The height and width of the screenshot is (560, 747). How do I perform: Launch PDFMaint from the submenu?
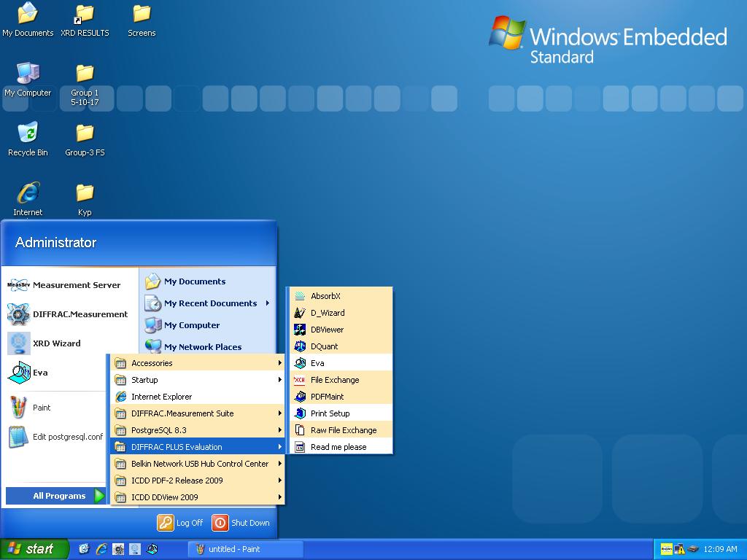click(327, 397)
